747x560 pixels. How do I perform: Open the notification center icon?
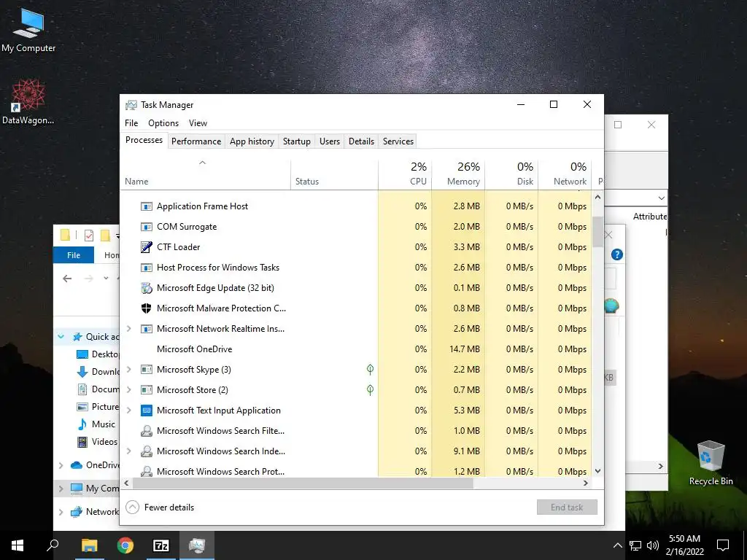tap(723, 545)
